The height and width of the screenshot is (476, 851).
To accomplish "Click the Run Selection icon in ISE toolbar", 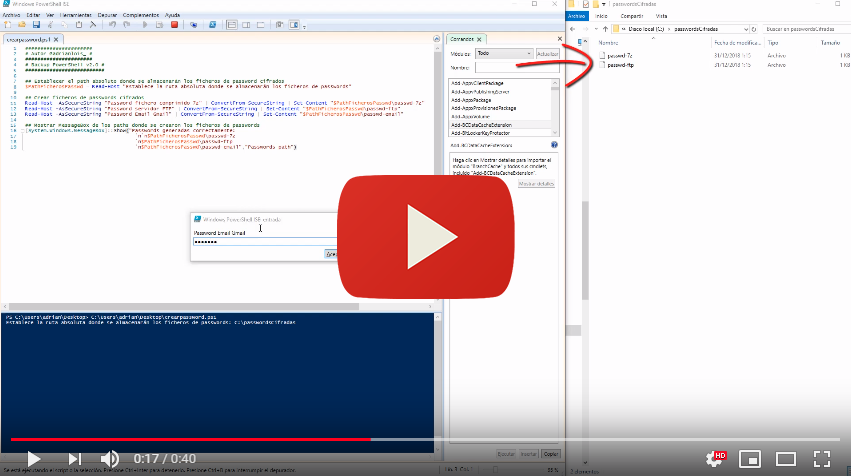I will coord(160,25).
